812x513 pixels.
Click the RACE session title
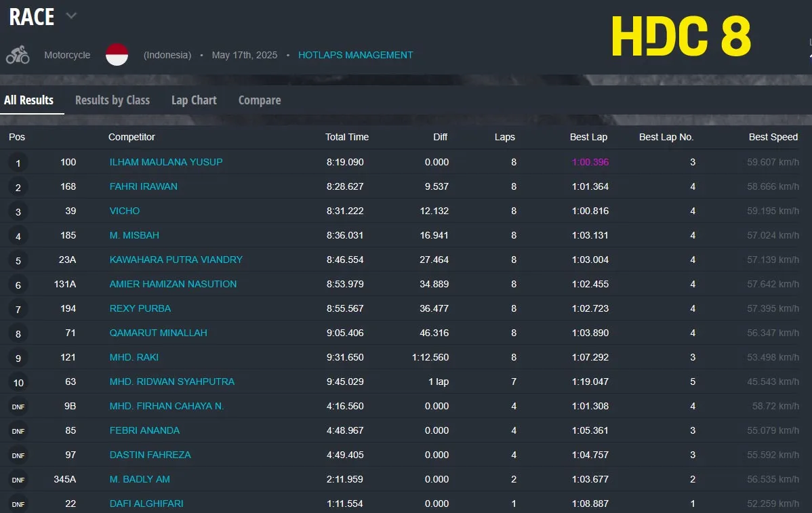pos(32,16)
